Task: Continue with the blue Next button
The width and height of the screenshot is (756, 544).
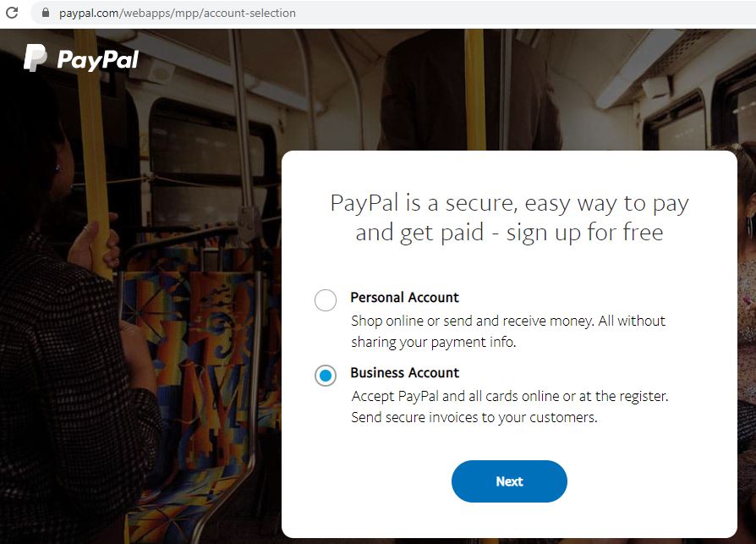Action: click(x=509, y=481)
